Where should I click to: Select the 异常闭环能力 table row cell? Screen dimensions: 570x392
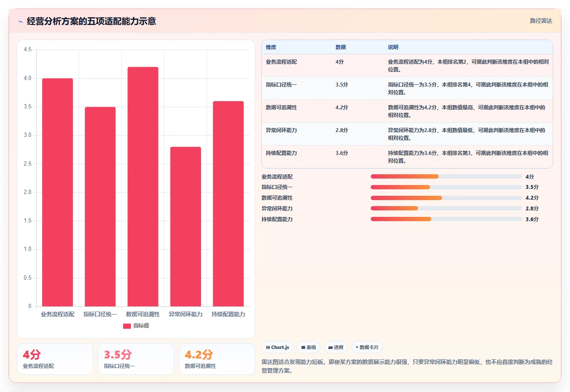coord(281,130)
